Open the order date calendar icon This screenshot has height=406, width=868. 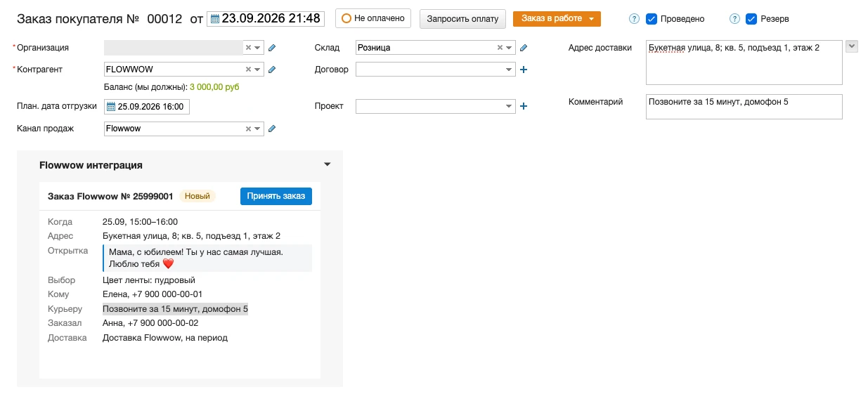tap(214, 19)
